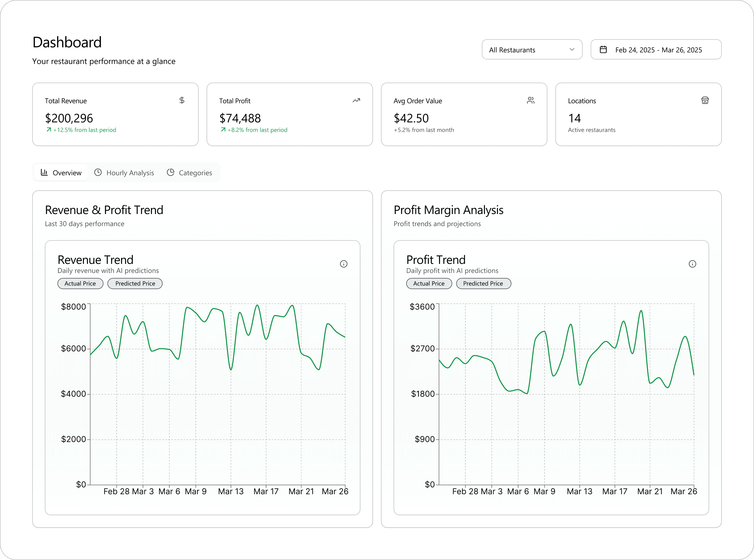This screenshot has width=754, height=560.
Task: Click the chevron arrow in restaurant selector
Action: [572, 50]
